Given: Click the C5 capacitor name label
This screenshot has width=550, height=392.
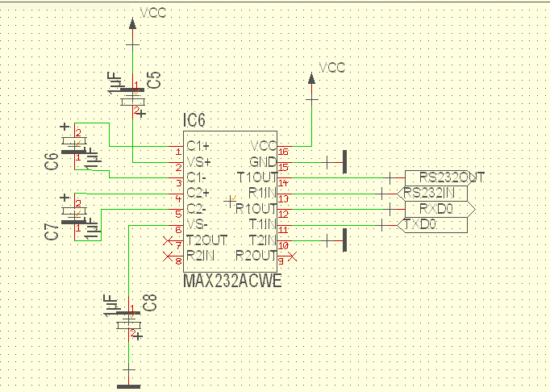Looking at the screenshot, I should (154, 80).
